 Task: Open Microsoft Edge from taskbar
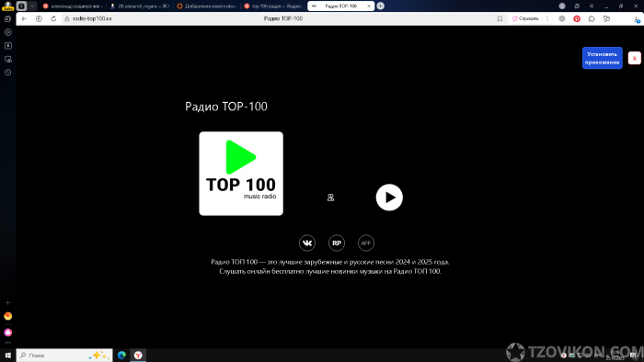point(122,356)
